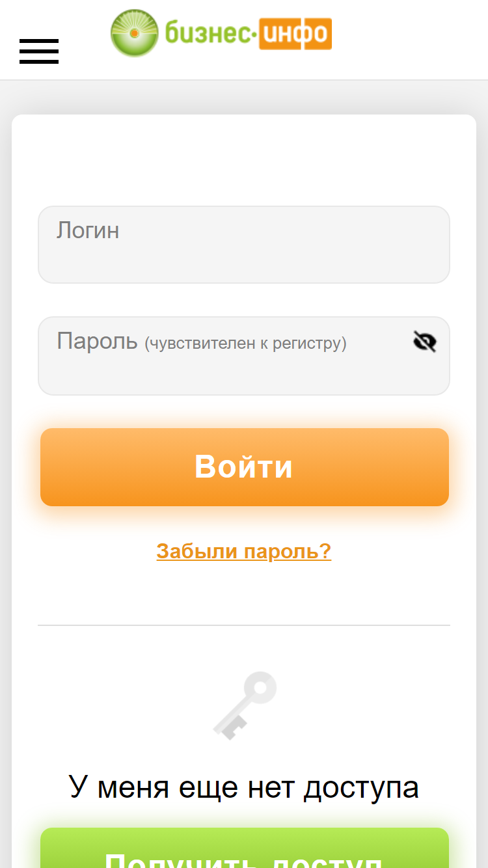Open the "Забыли пароль?" link
Image resolution: width=488 pixels, height=868 pixels.
[244, 552]
